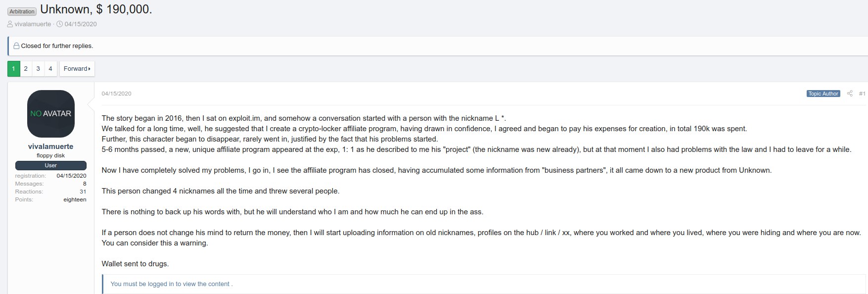868x294 pixels.
Task: Click the Forward pagination button
Action: [x=77, y=69]
